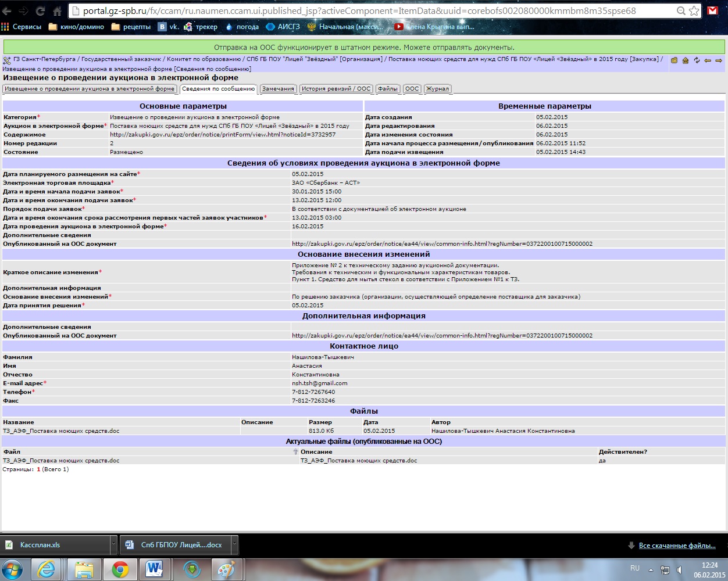The height and width of the screenshot is (581, 728).
Task: Open Комитет по образованию breadcrumb
Action: tap(204, 59)
